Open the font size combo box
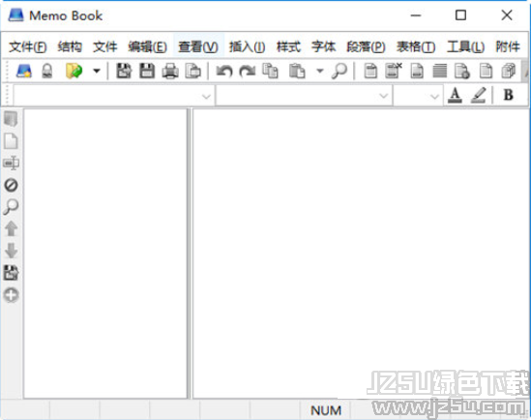The width and height of the screenshot is (531, 420). (x=418, y=96)
